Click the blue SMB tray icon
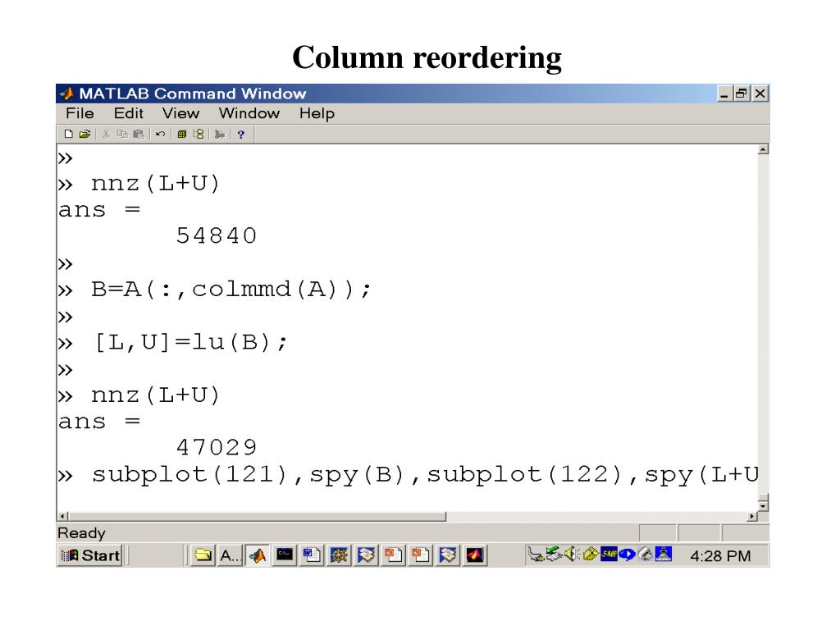840x630 pixels. click(609, 554)
